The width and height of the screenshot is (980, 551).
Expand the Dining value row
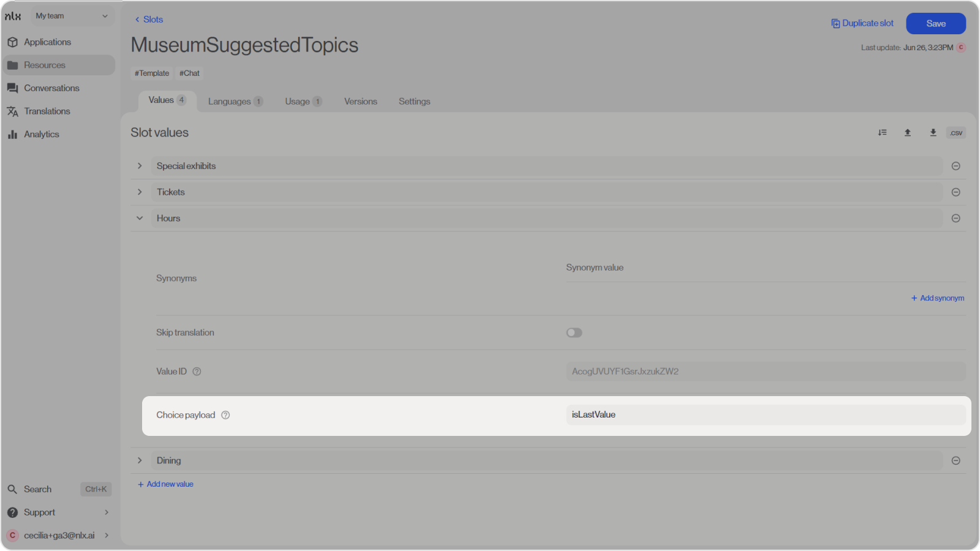pyautogui.click(x=140, y=460)
